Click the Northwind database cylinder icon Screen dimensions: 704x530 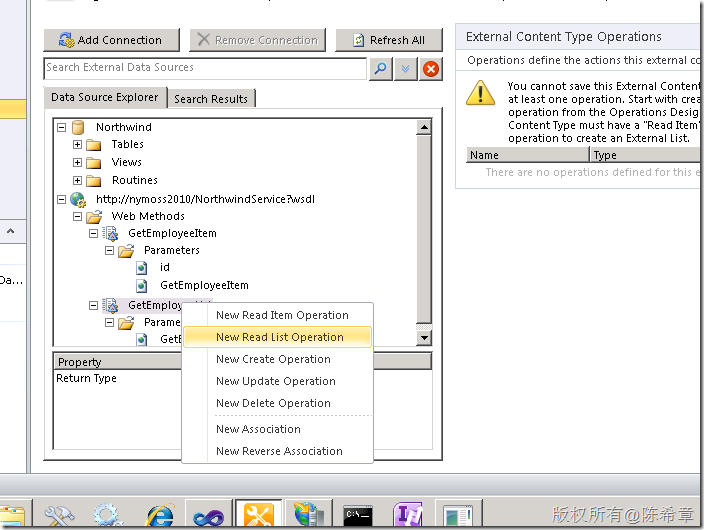click(78, 128)
